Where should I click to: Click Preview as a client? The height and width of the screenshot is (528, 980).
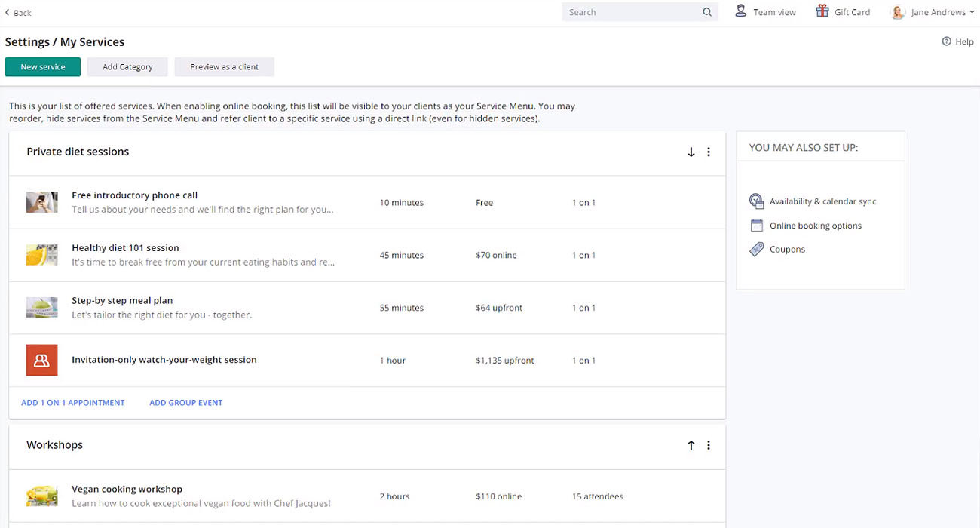pyautogui.click(x=224, y=67)
